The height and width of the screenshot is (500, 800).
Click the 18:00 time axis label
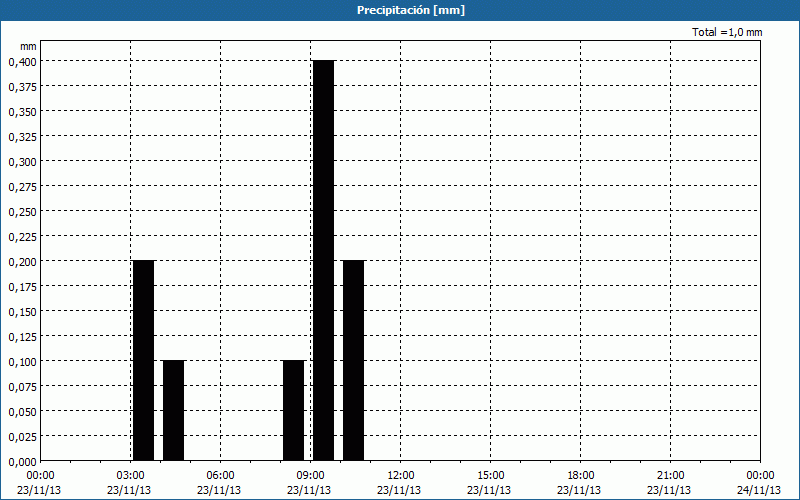point(580,476)
